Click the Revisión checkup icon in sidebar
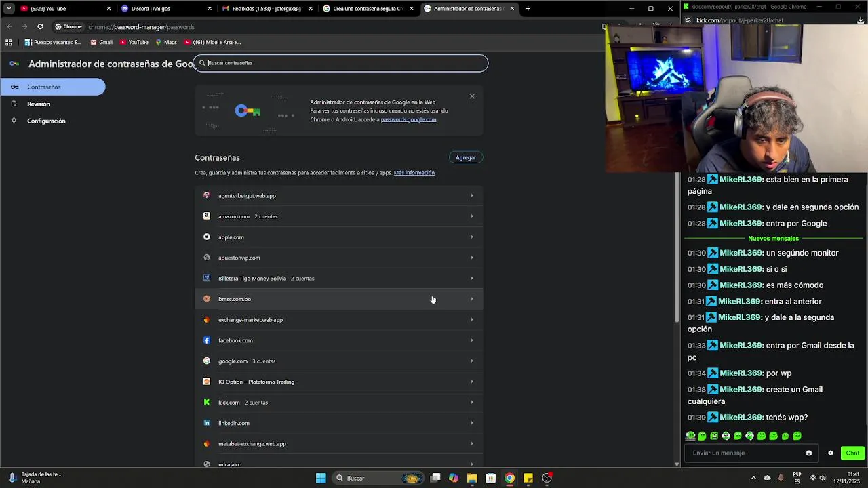868x488 pixels. point(14,104)
